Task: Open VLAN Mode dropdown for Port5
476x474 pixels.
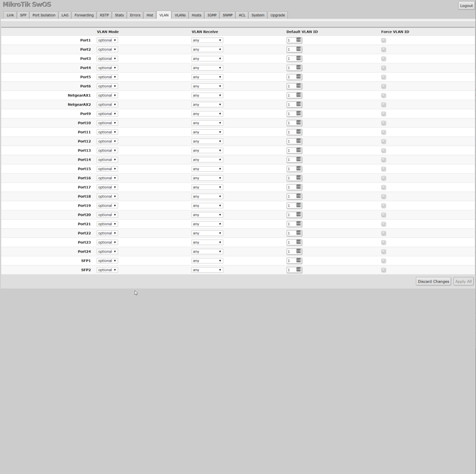Action: click(107, 77)
